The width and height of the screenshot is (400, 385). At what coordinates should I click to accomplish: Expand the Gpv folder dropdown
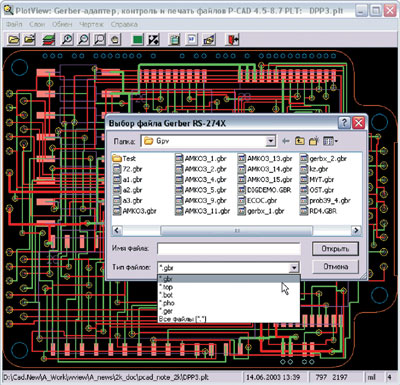271,141
